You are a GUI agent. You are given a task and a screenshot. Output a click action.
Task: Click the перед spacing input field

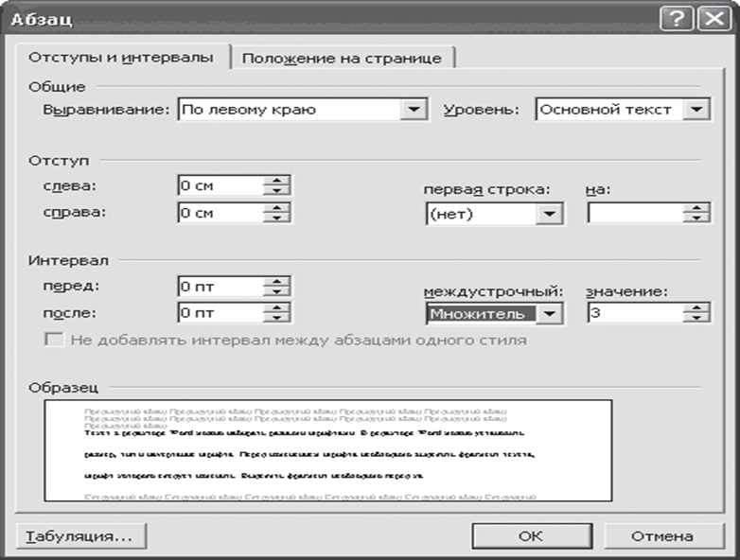(220, 287)
